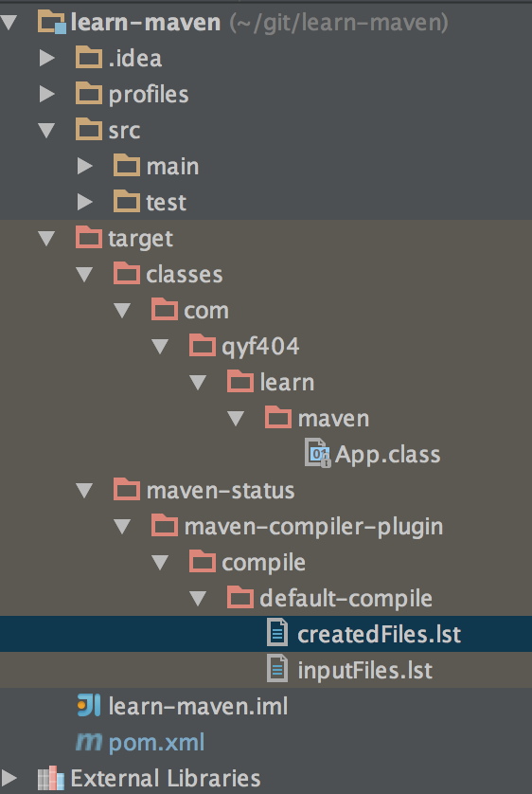Select the '.idea' folder name
The width and height of the screenshot is (532, 794).
(135, 58)
